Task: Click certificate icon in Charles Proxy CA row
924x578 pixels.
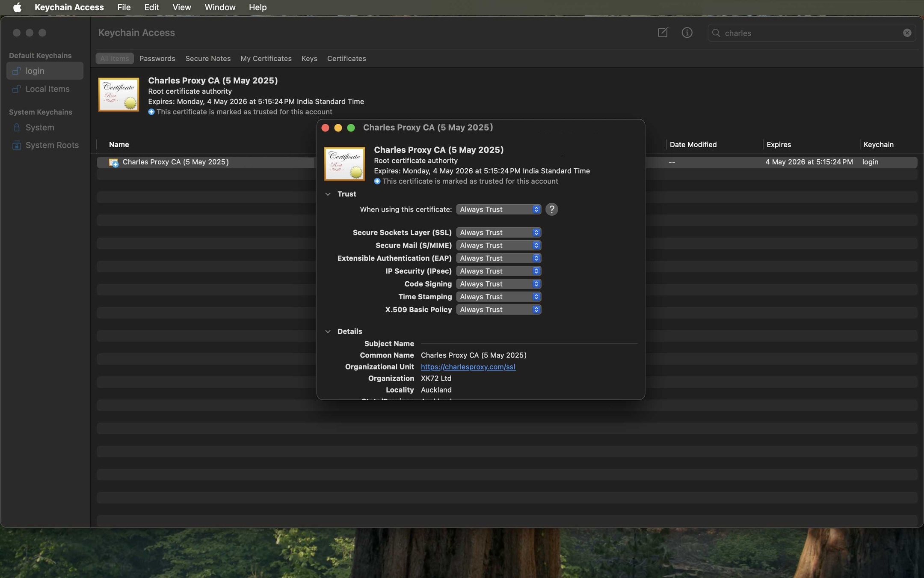Action: coord(113,162)
